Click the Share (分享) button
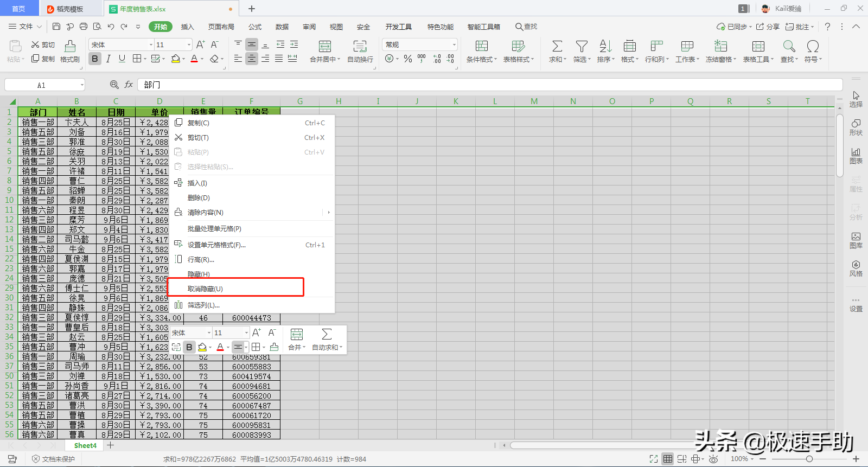This screenshot has width=868, height=467. coord(768,27)
